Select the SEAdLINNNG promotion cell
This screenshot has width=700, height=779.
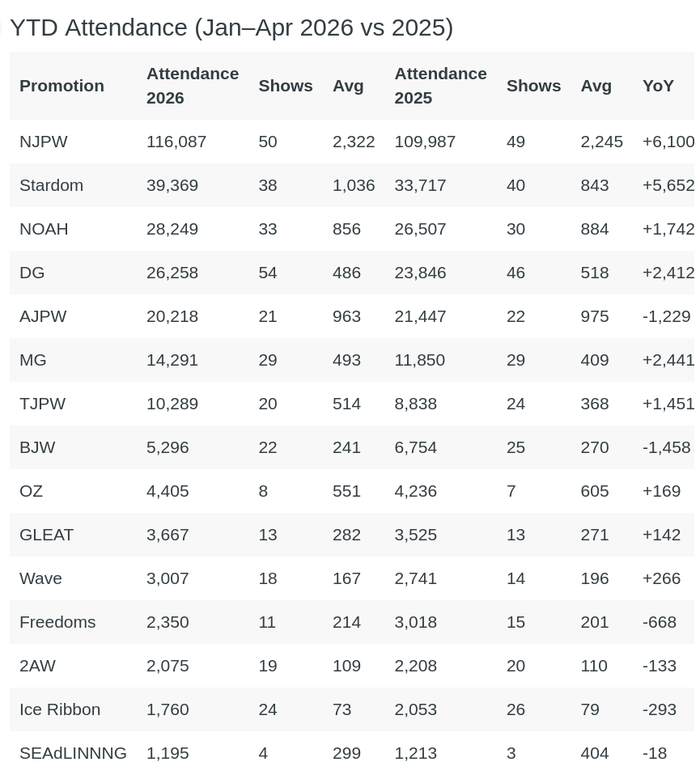point(73,754)
